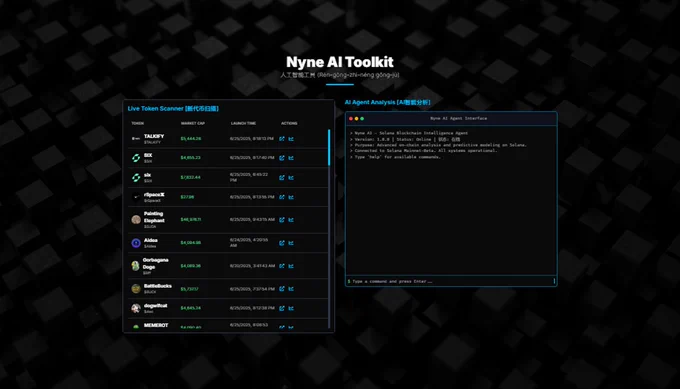View chart for uppercase SIX token
The image size is (680, 389).
[291, 158]
